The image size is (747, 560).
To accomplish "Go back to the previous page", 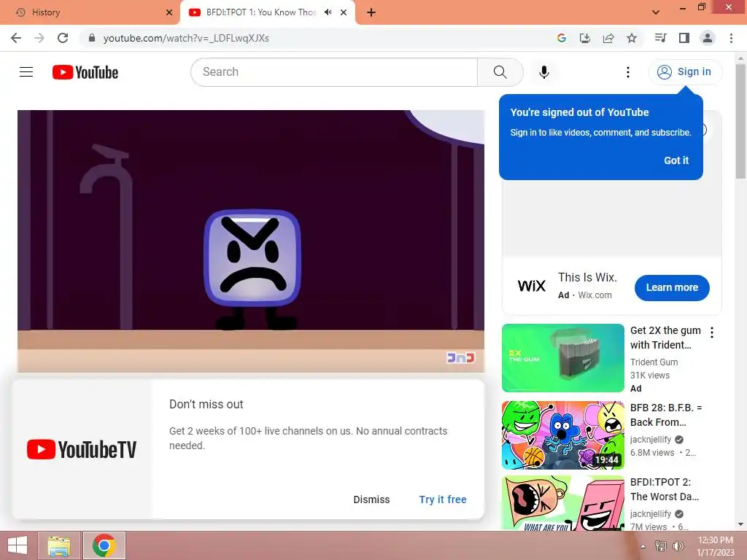I will coord(16,38).
